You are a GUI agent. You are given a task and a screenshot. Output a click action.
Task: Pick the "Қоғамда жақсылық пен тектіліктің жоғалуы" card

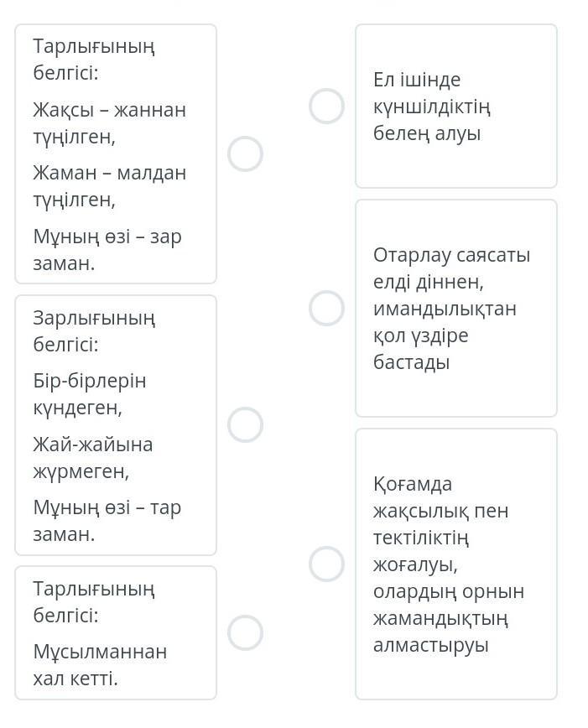pyautogui.click(x=455, y=564)
